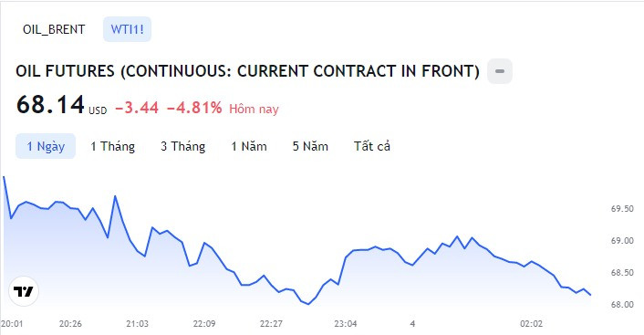Image resolution: width=644 pixels, height=335 pixels.
Task: Click the 20:01 time axis marker
Action: (12, 324)
